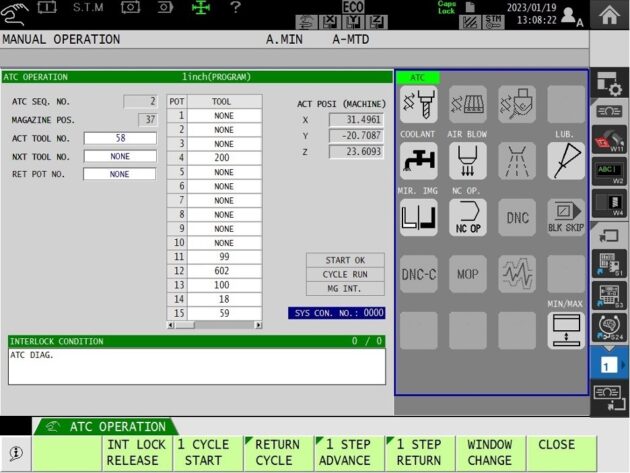Click the waveform monitoring icon
This screenshot has width=630, height=473.
[517, 274]
